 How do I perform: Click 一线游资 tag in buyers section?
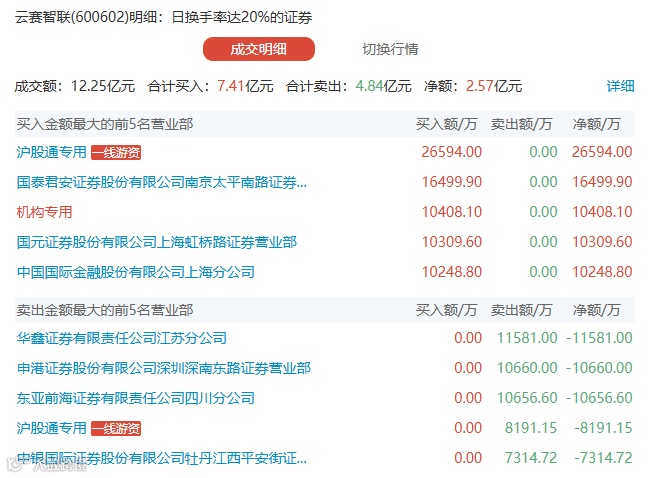pyautogui.click(x=116, y=152)
